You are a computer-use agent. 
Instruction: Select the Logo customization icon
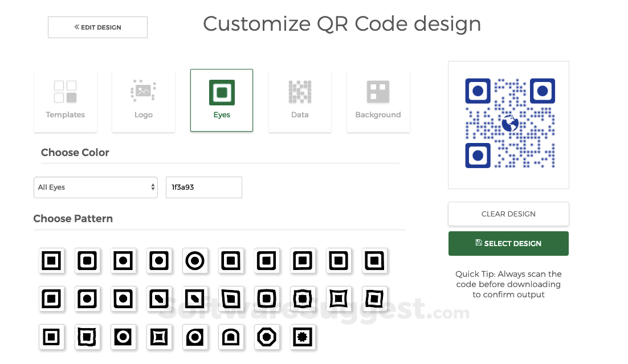[143, 100]
